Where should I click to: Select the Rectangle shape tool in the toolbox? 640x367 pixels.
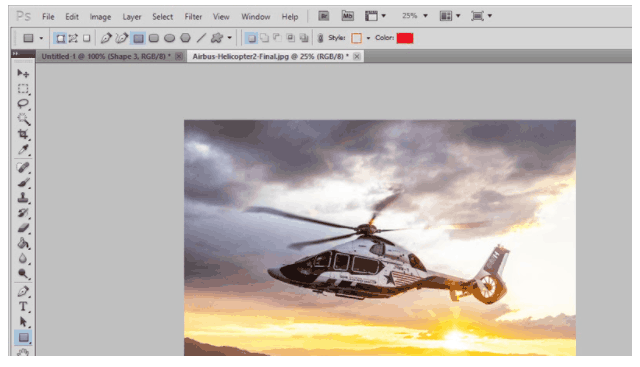(23, 337)
